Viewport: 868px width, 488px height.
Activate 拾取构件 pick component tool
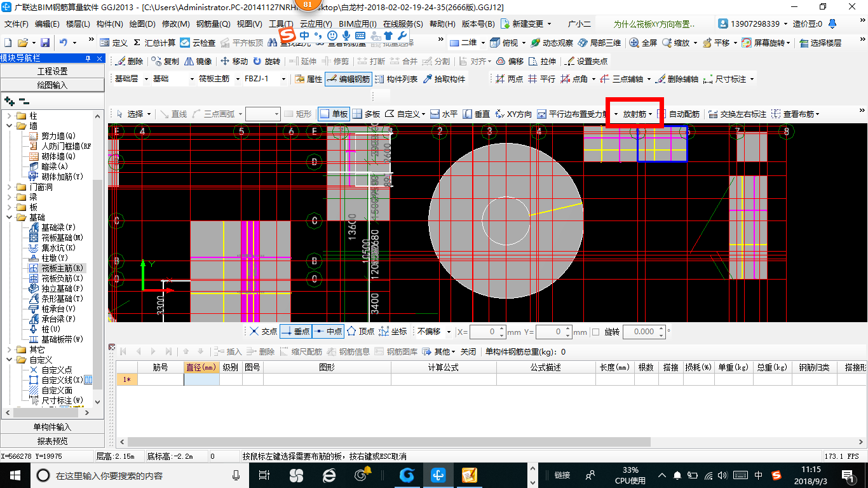(444, 79)
